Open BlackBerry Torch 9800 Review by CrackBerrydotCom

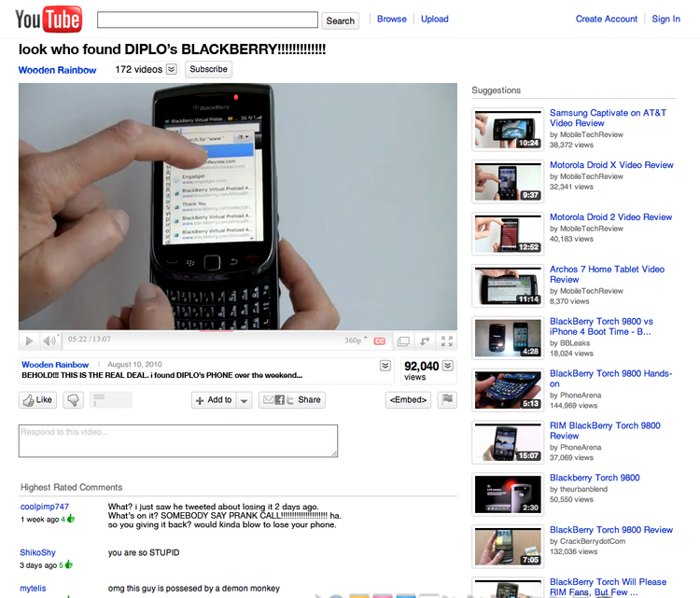click(x=611, y=530)
